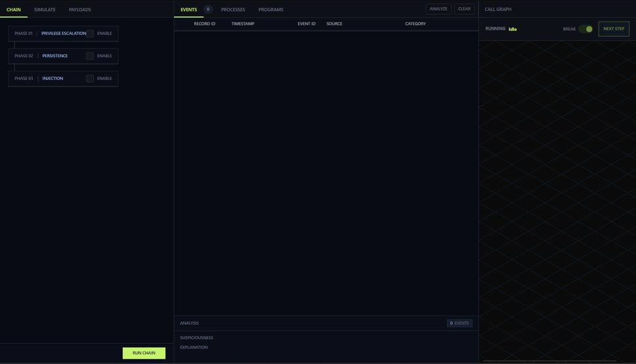Click the Explanation label
The height and width of the screenshot is (364, 636).
coord(194,348)
